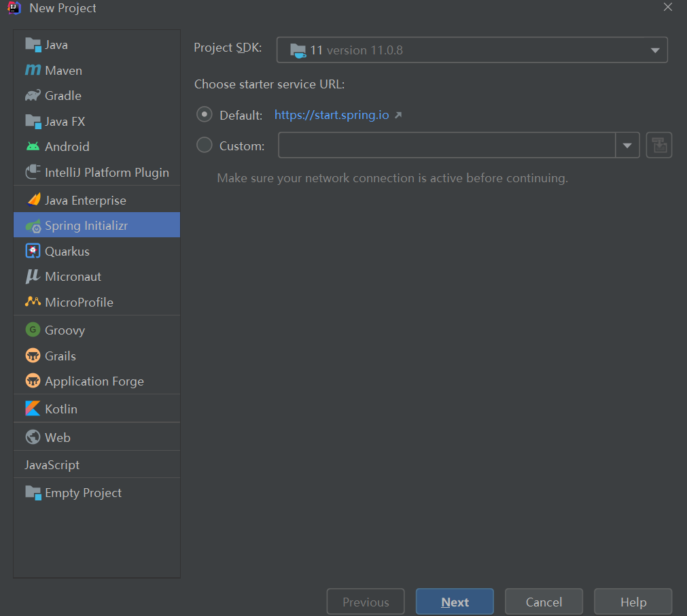Click the 'Android' list label
Image resolution: width=687 pixels, height=616 pixels.
coord(67,146)
